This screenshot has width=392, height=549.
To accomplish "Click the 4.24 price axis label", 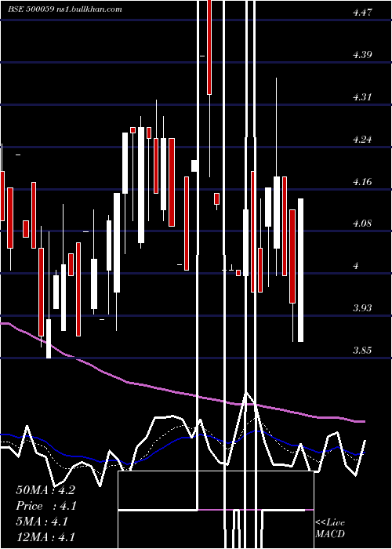I will (362, 140).
